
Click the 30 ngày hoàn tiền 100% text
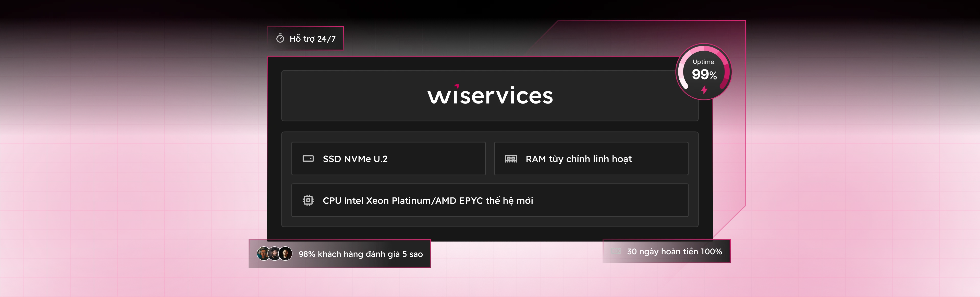pos(675,251)
